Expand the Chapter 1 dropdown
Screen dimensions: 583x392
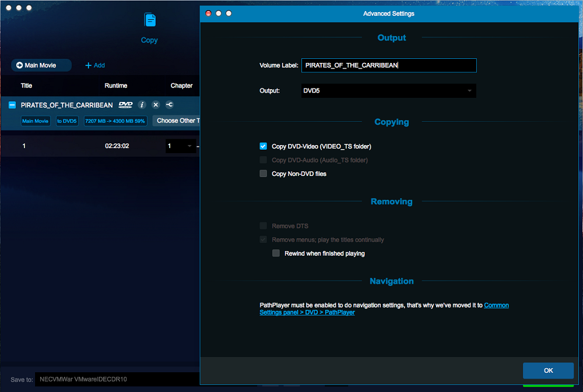point(181,146)
